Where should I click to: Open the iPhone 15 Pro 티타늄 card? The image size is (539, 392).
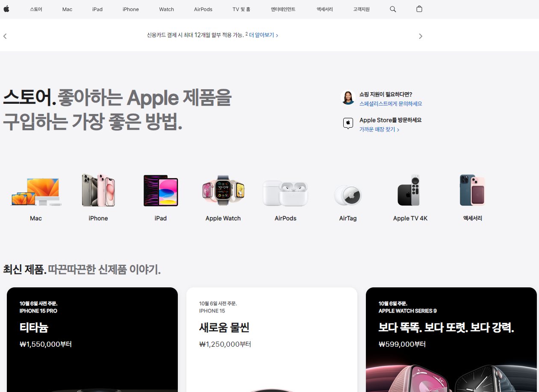tap(92, 339)
